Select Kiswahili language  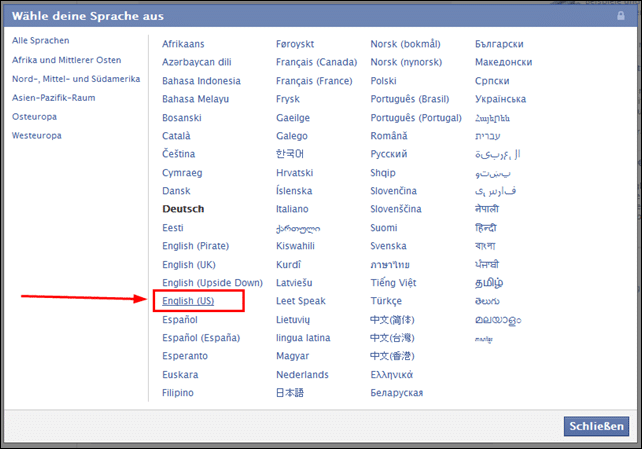coord(295,246)
